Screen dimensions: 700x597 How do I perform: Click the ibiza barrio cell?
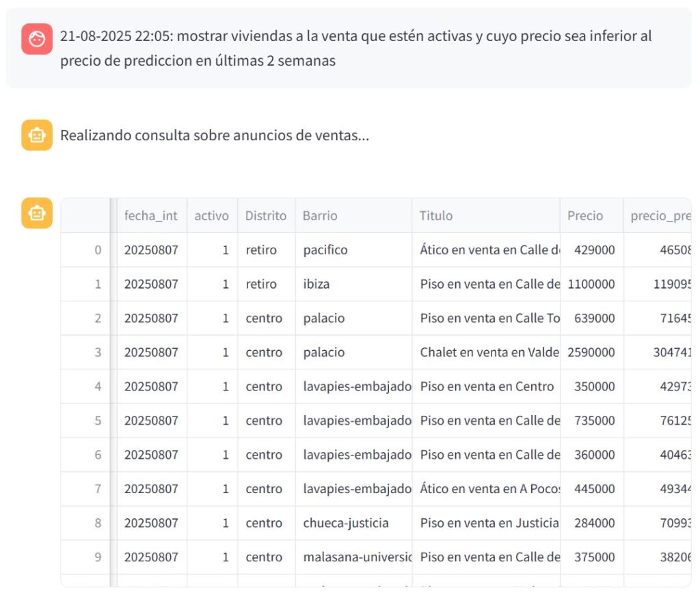point(317,284)
